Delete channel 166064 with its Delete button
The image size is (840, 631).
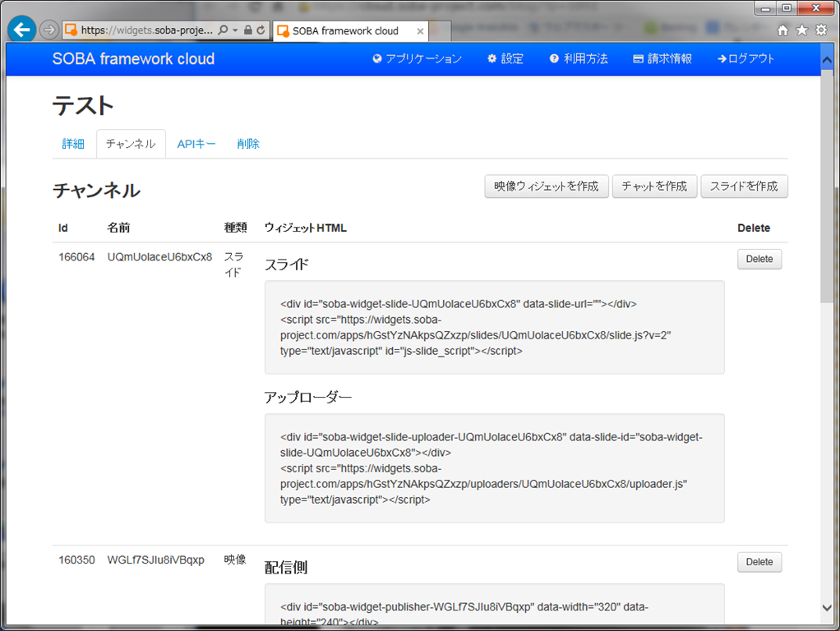pyautogui.click(x=759, y=260)
